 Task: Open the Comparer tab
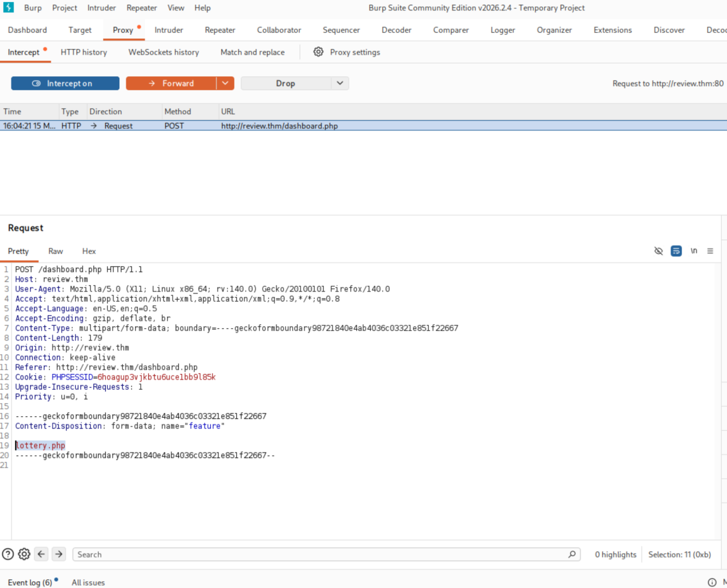point(451,30)
